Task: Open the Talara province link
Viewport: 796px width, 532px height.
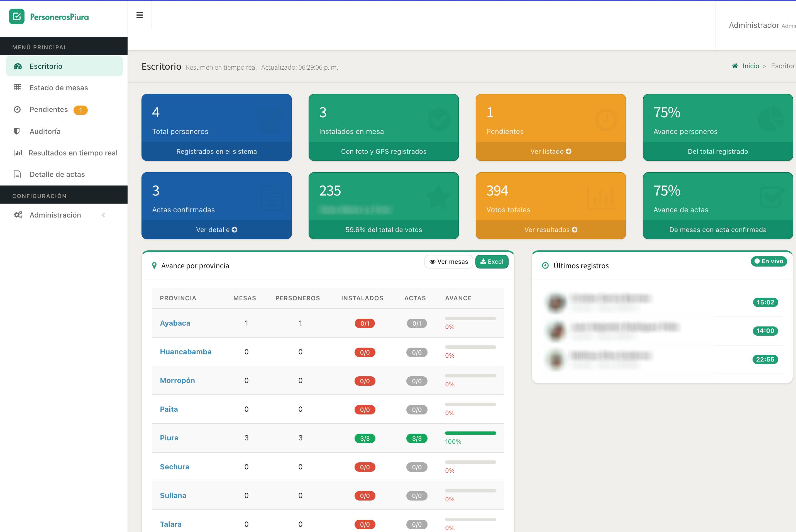Action: [171, 524]
